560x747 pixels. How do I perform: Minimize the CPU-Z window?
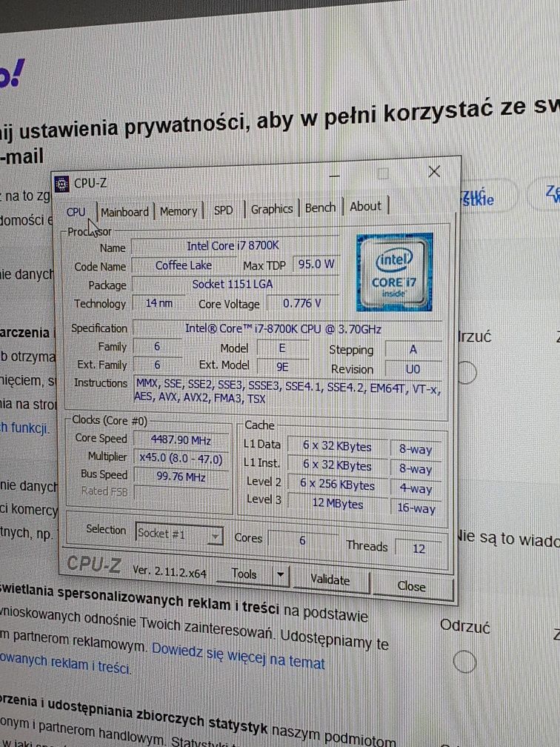[335, 176]
